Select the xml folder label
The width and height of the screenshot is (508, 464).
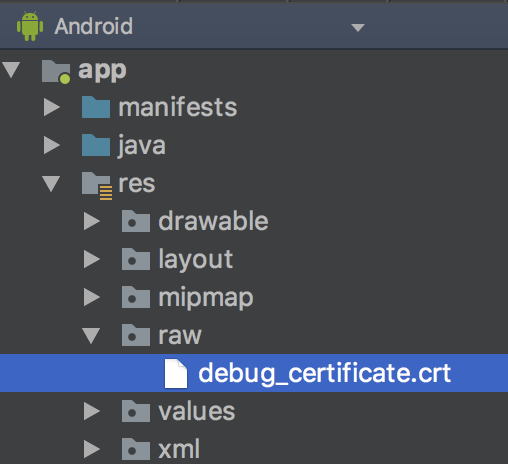[179, 449]
